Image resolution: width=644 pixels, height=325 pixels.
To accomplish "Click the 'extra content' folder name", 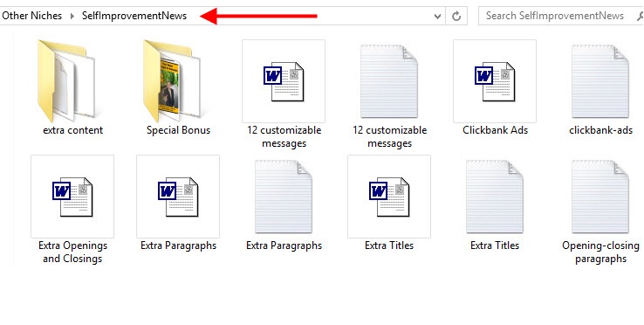I will point(72,130).
